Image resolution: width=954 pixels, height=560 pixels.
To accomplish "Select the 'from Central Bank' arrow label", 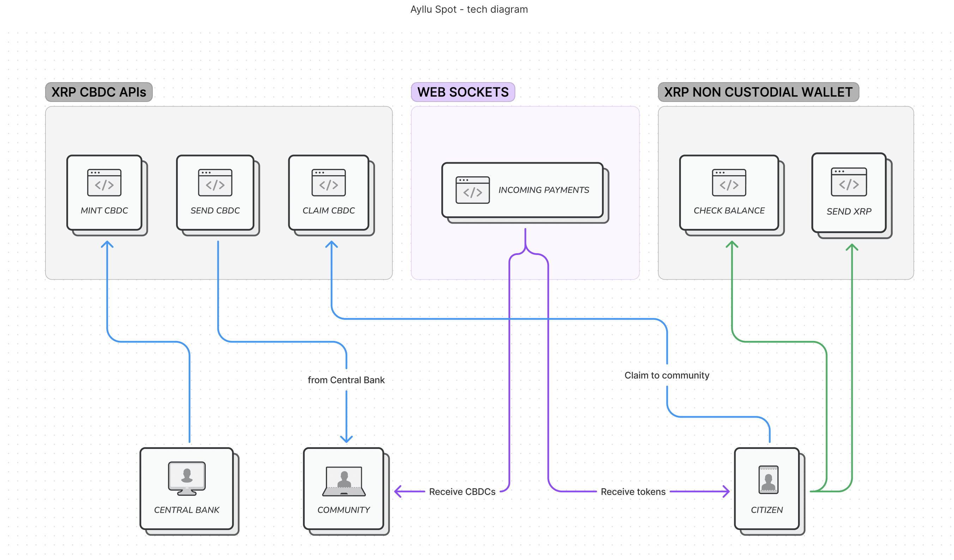I will 346,380.
